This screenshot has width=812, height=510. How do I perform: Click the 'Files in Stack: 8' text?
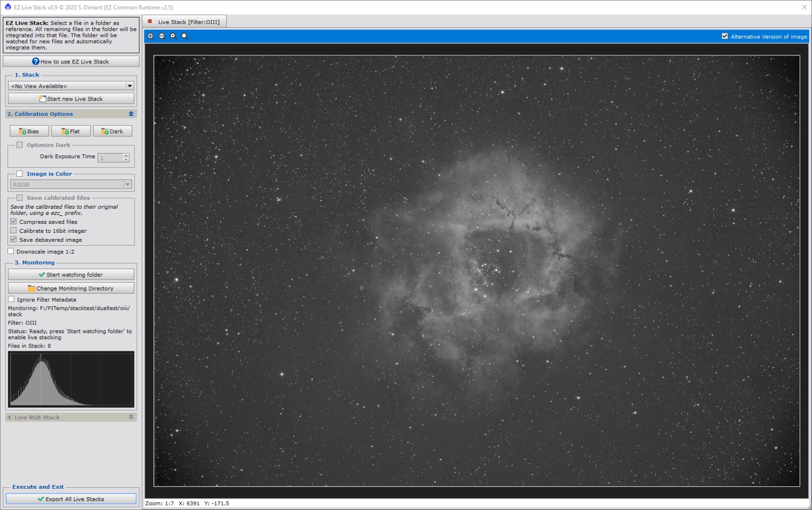pyautogui.click(x=29, y=346)
